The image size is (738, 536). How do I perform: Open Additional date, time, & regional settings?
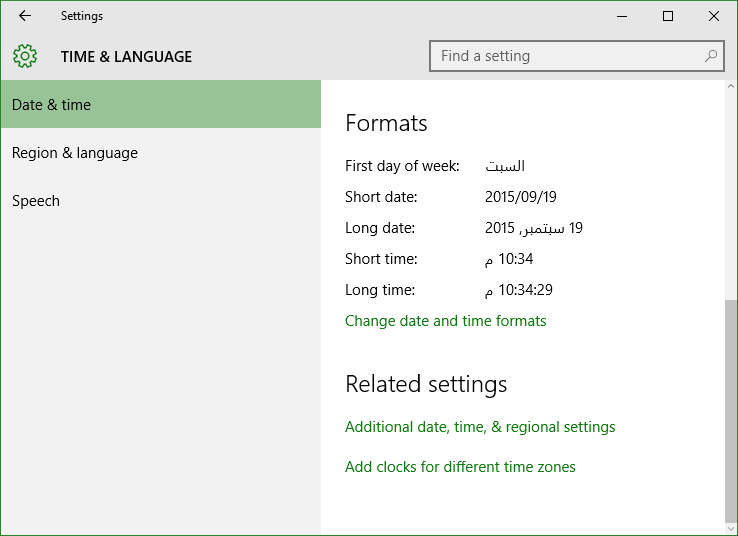(480, 426)
